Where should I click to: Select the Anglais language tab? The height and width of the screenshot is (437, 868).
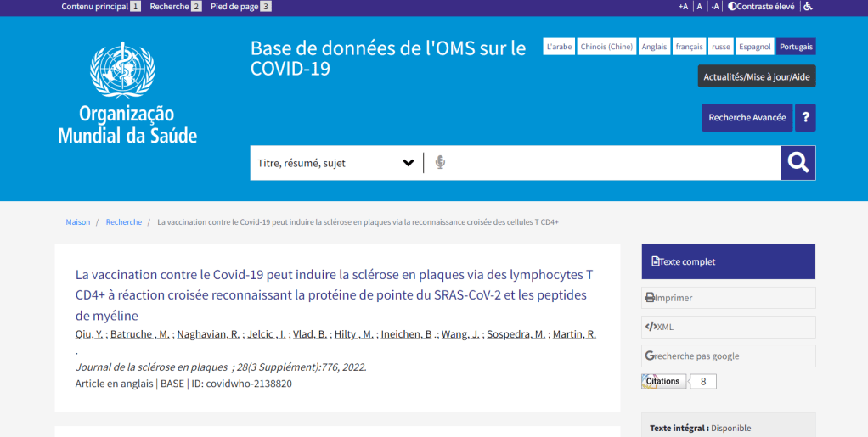pos(654,47)
